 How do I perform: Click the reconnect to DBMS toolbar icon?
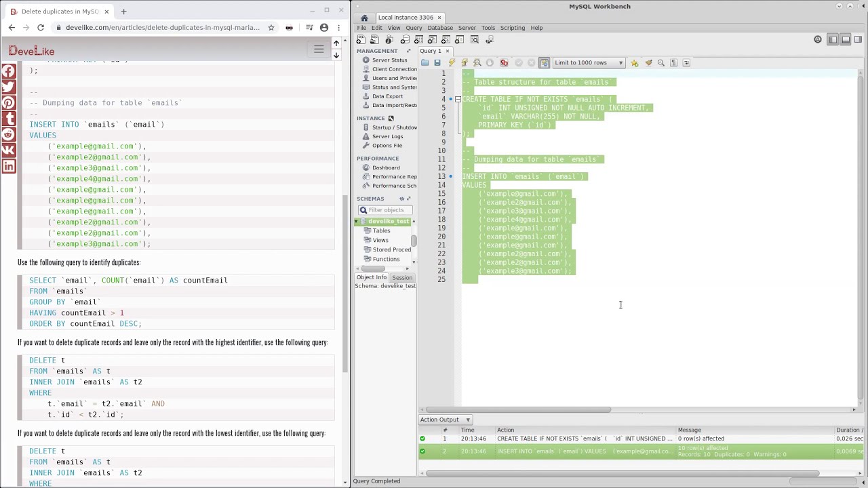point(489,40)
